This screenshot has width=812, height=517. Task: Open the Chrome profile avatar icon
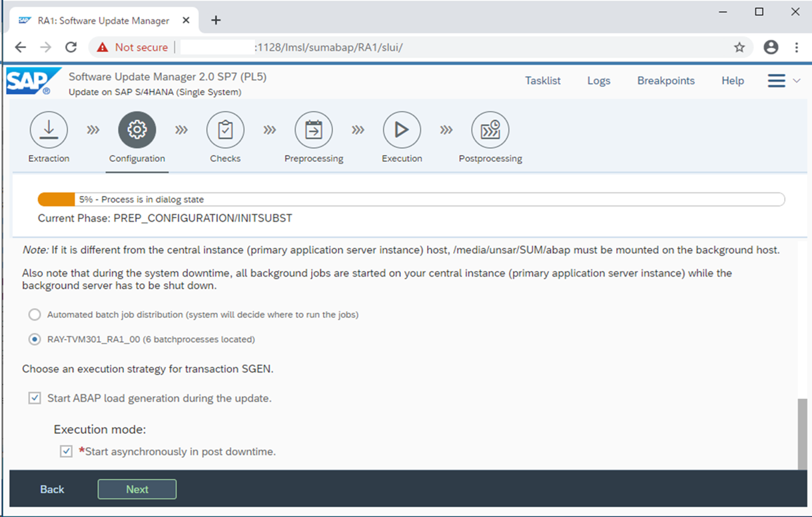[x=771, y=47]
